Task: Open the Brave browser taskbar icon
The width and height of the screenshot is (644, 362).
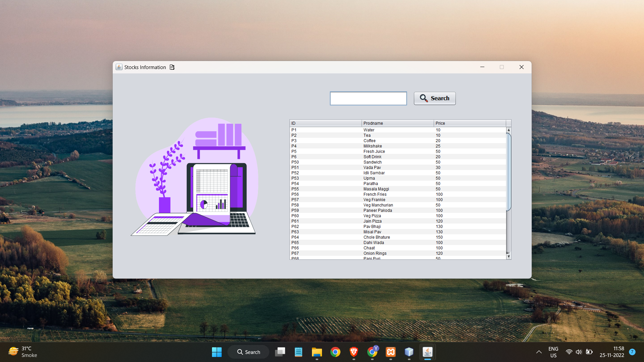Action: 354,352
